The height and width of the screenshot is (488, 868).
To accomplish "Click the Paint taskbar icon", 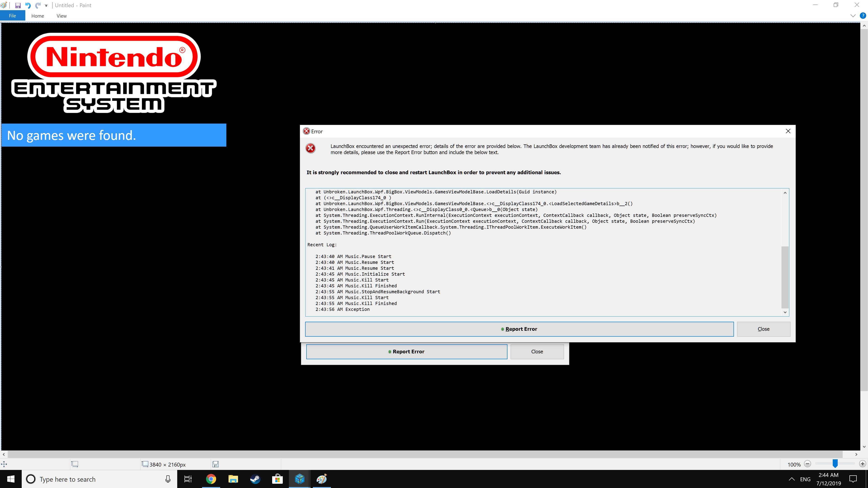I will coord(322,479).
